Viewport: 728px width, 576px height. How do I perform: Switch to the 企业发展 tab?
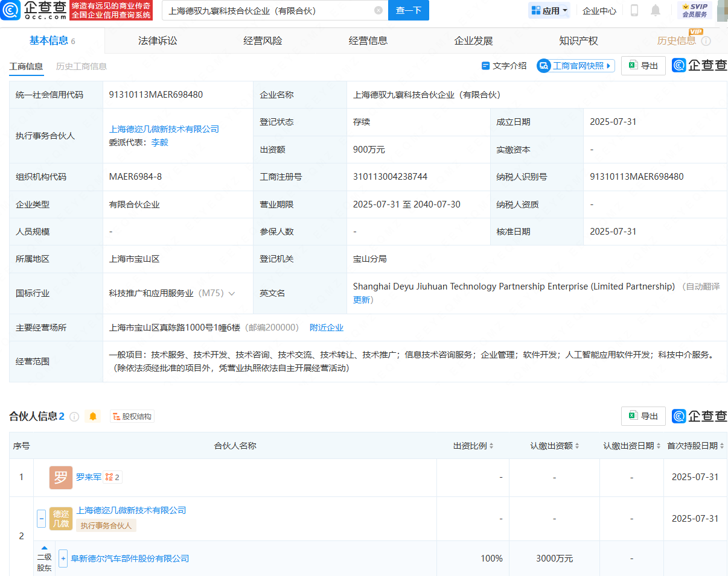473,40
